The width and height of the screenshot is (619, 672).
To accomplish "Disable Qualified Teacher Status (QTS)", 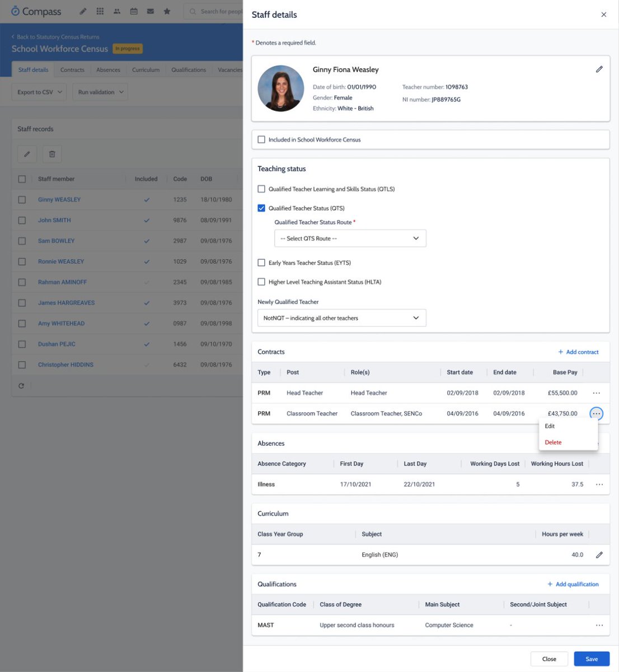I will pos(261,207).
